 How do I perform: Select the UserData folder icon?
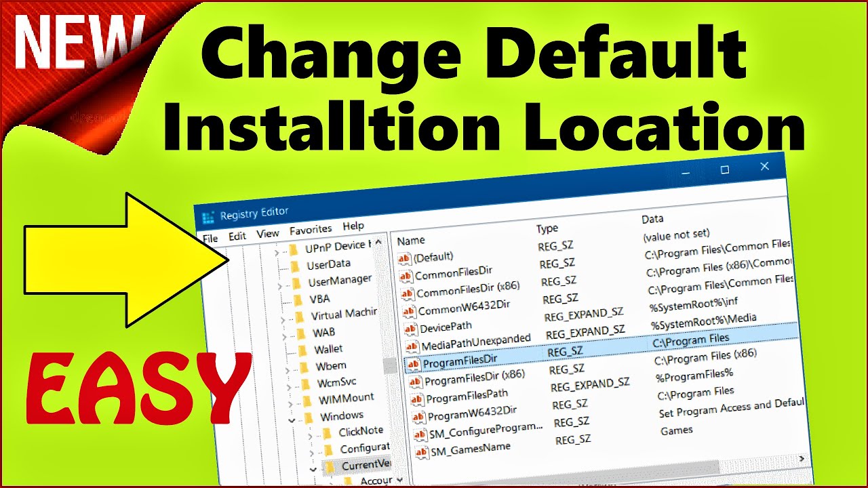(x=295, y=266)
